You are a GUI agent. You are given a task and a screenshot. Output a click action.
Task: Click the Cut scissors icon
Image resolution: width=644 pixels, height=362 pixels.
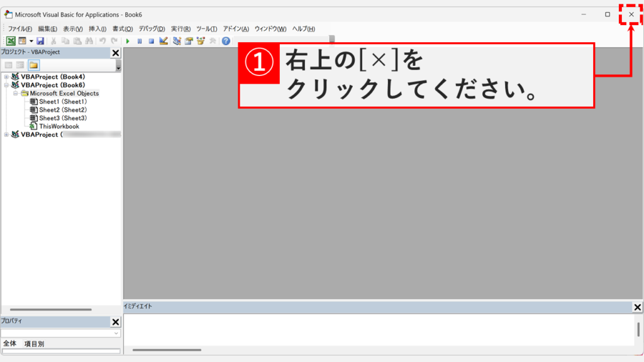tap(53, 41)
